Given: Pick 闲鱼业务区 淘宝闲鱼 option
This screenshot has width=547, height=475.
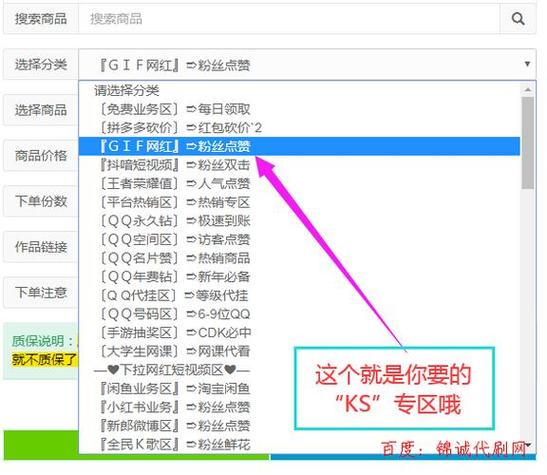Looking at the screenshot, I should 299,389.
